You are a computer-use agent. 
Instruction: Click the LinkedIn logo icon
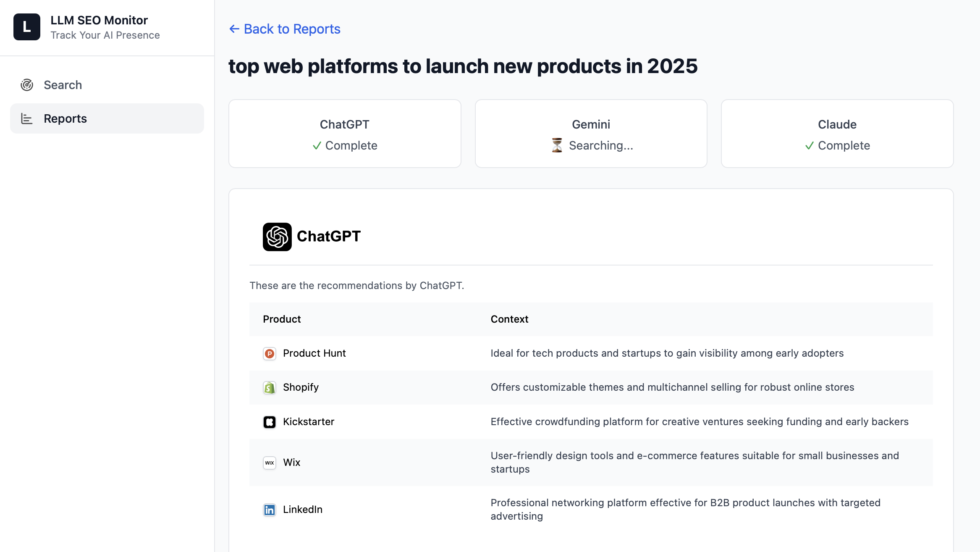click(270, 510)
